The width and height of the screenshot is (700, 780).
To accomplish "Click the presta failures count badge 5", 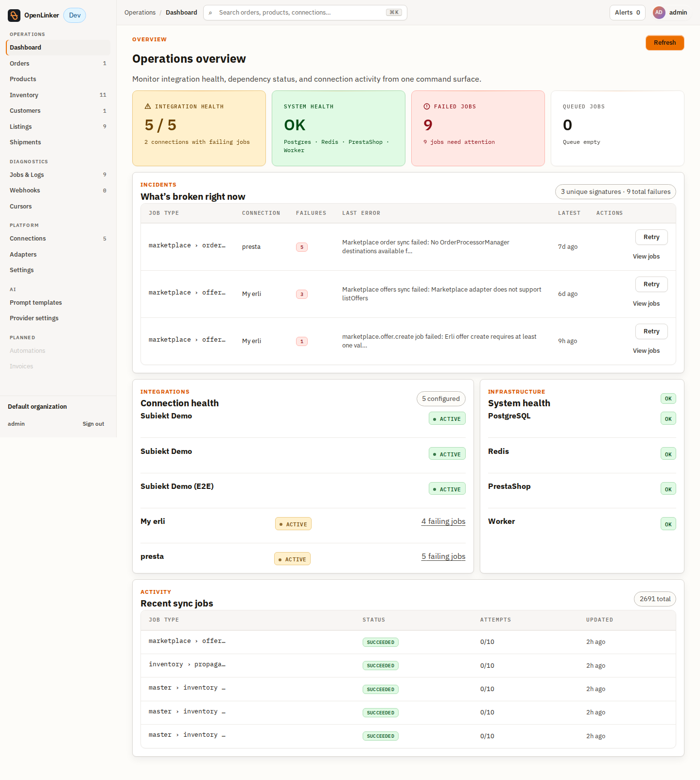I will coord(302,247).
